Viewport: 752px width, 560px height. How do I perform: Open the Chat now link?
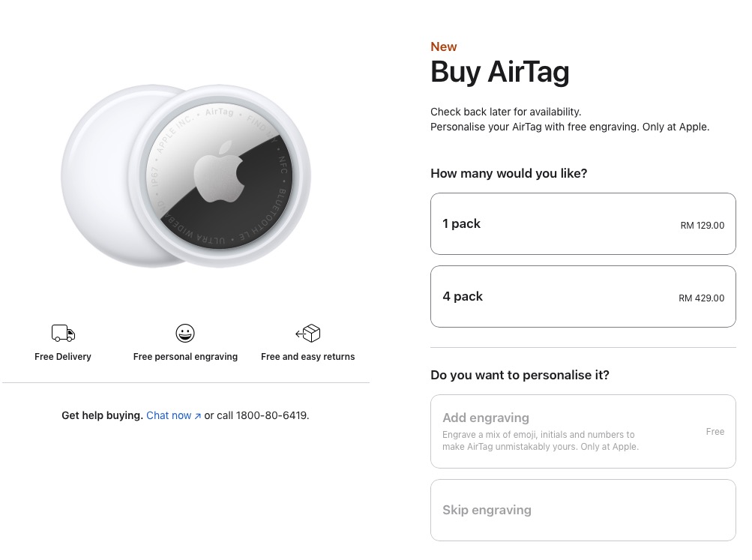169,415
